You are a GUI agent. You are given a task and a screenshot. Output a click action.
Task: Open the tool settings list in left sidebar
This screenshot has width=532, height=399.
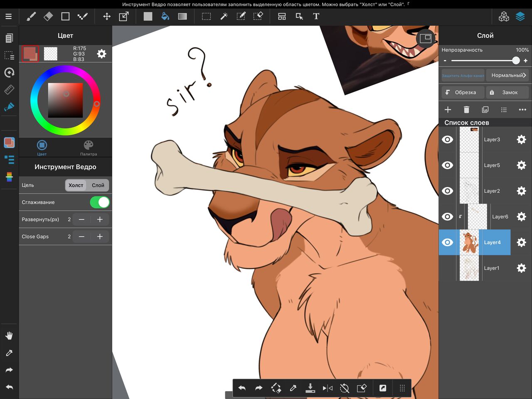pos(9,160)
